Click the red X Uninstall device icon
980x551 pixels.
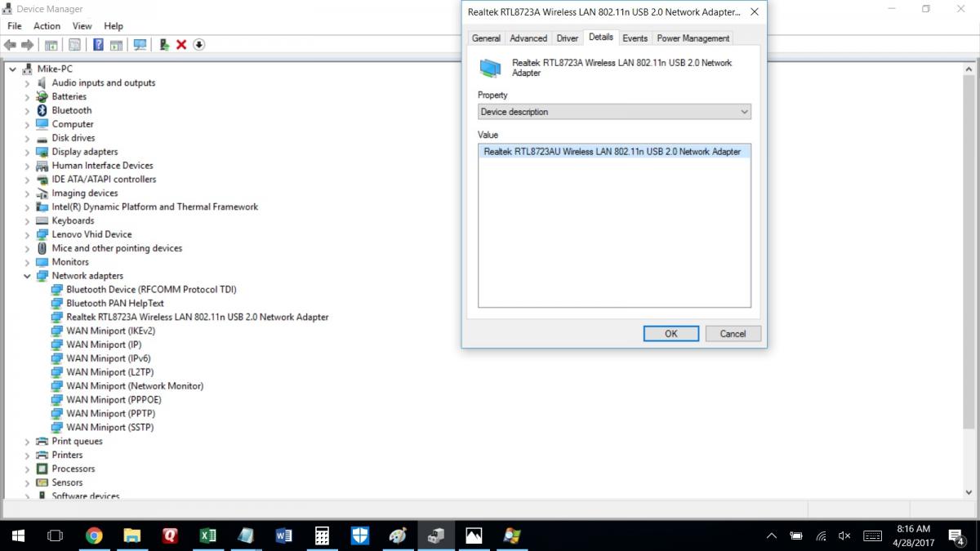tap(181, 45)
